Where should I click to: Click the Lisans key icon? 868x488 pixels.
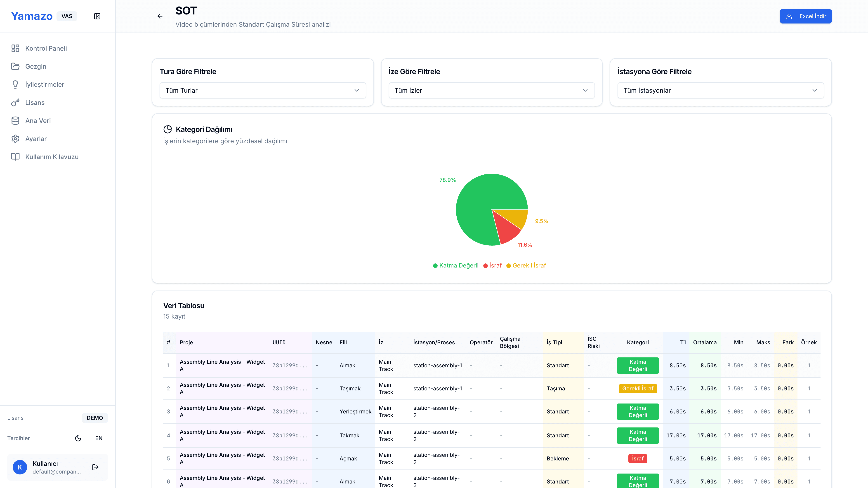pos(15,103)
